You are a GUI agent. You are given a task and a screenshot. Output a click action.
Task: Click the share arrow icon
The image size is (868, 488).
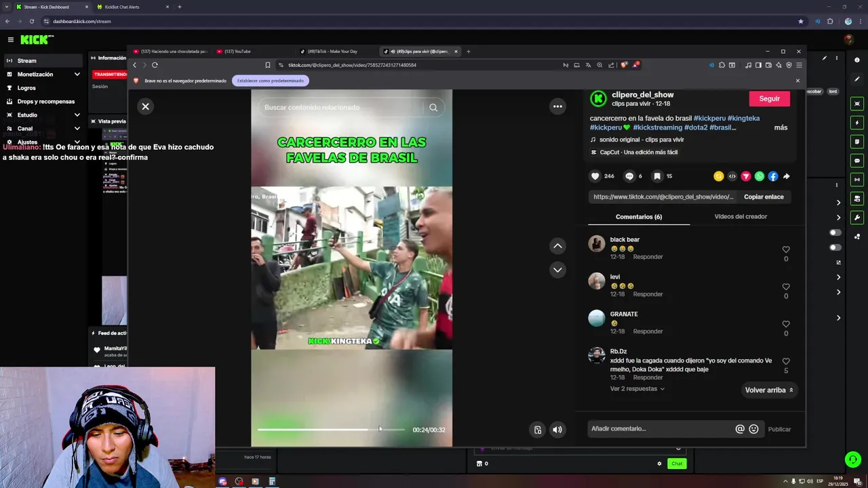tap(787, 176)
